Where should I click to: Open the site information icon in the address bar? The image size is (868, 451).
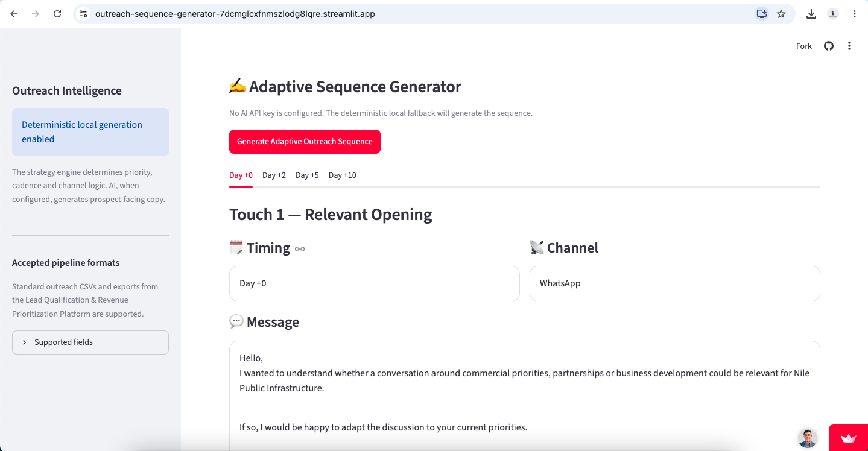83,14
